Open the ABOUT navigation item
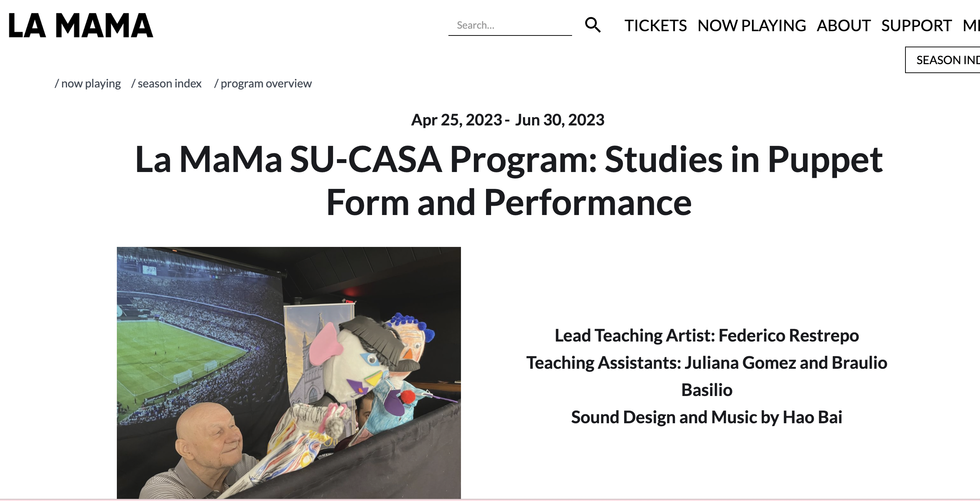980x501 pixels. tap(843, 26)
